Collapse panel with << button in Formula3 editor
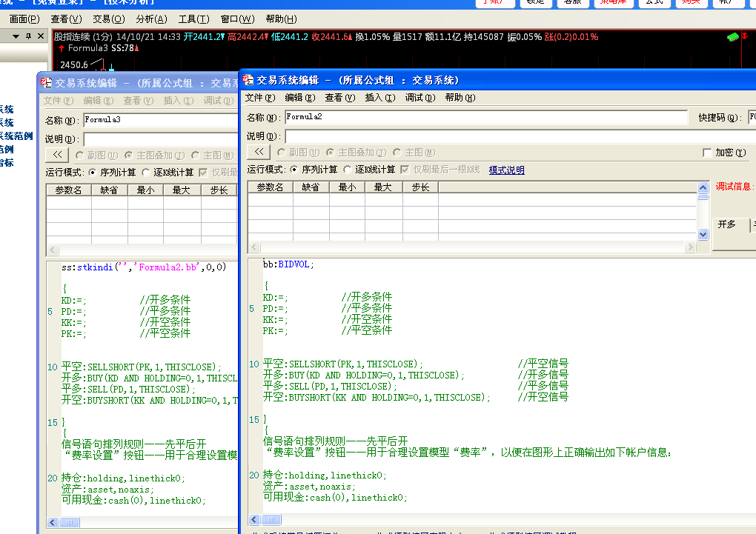This screenshot has width=756, height=534. 57,155
